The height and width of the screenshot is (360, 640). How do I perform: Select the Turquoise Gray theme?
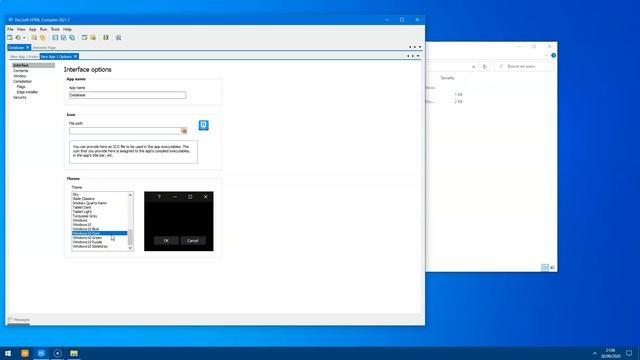click(x=85, y=216)
